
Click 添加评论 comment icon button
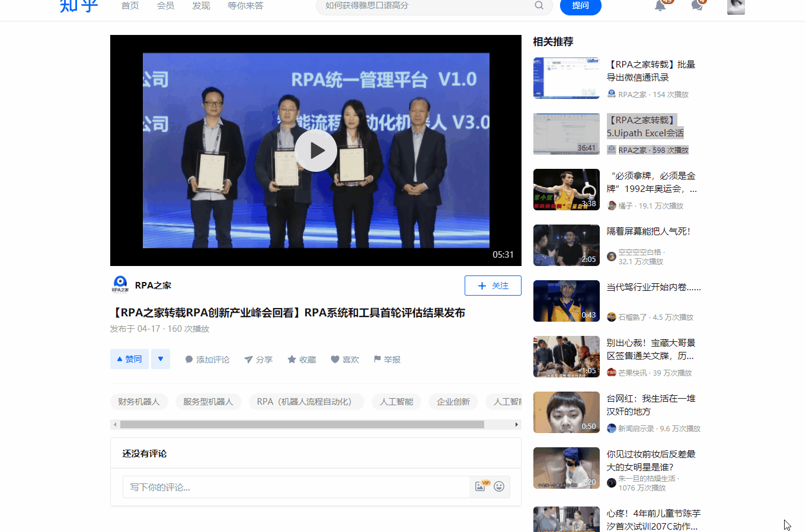pyautogui.click(x=207, y=360)
